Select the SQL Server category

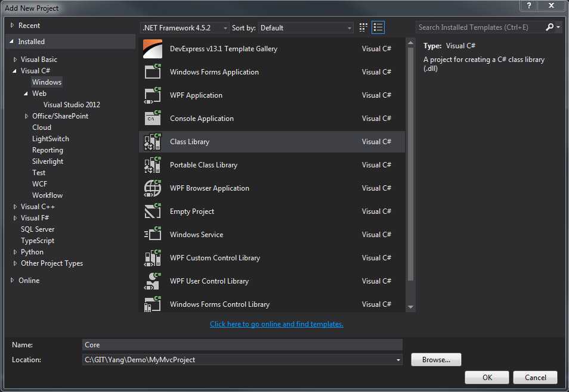(38, 229)
